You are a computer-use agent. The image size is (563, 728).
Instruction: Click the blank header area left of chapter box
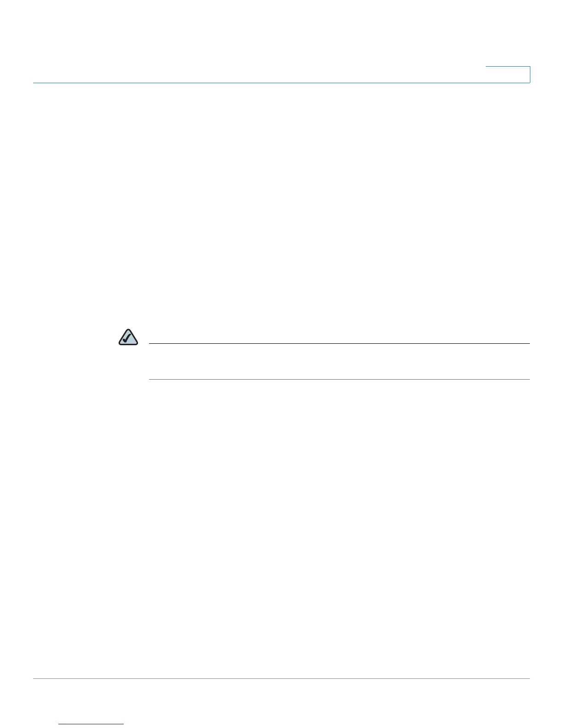click(x=258, y=74)
